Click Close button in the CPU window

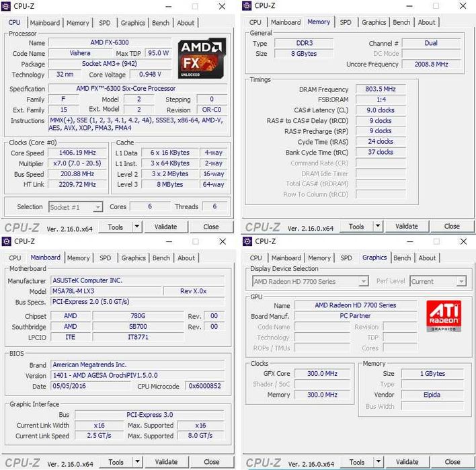211,227
